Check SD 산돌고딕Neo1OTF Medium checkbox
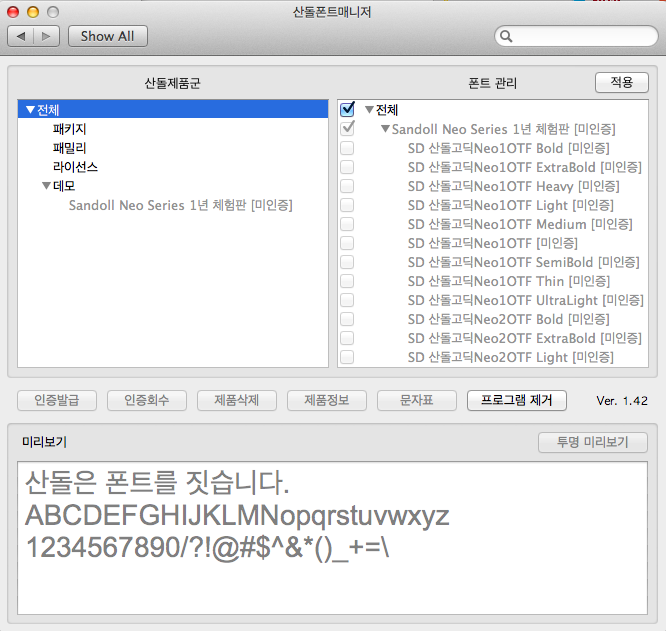The height and width of the screenshot is (631, 666). click(347, 224)
